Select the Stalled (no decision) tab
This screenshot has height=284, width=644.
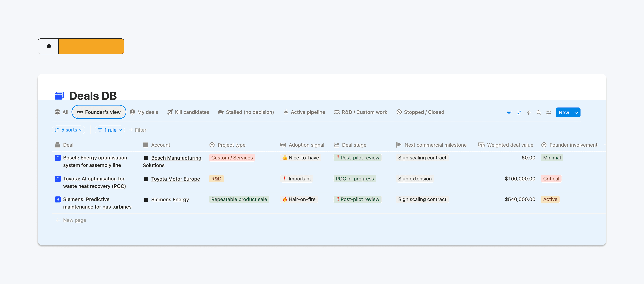[x=246, y=112]
